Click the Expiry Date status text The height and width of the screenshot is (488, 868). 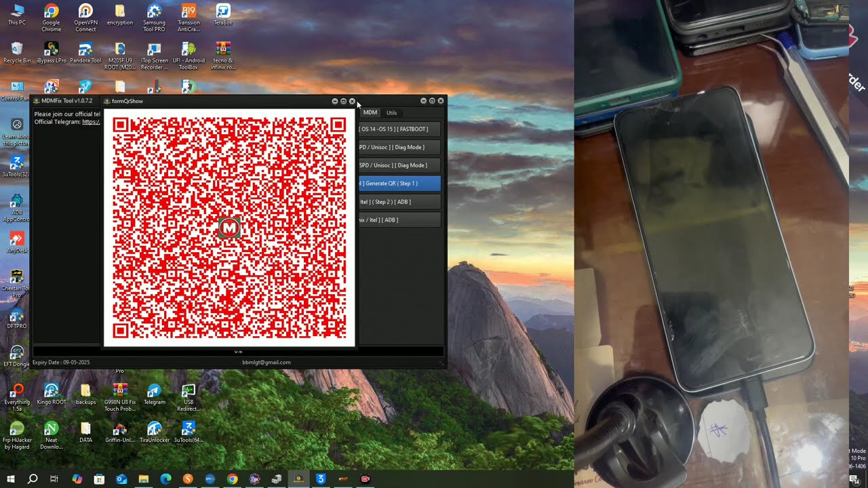tap(61, 362)
